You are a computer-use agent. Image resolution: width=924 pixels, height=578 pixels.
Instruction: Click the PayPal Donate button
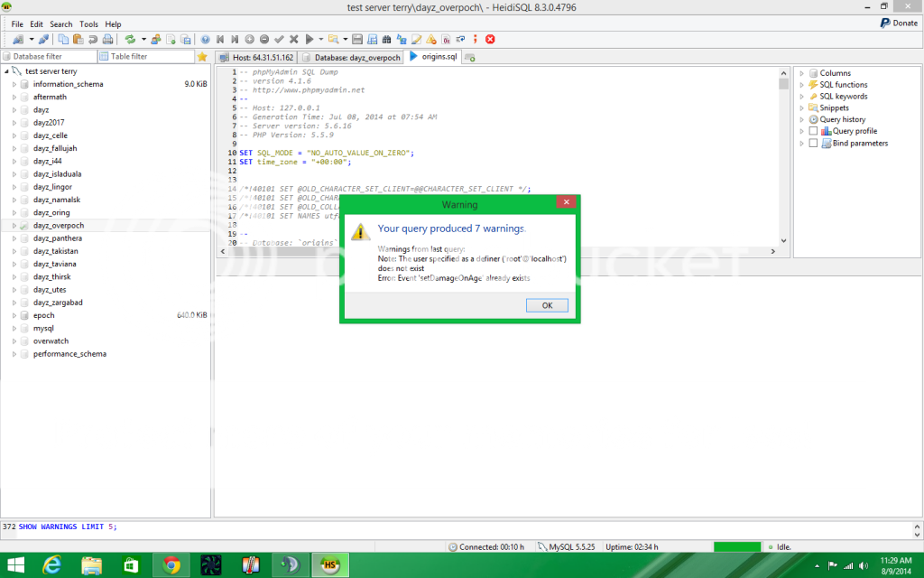[899, 23]
